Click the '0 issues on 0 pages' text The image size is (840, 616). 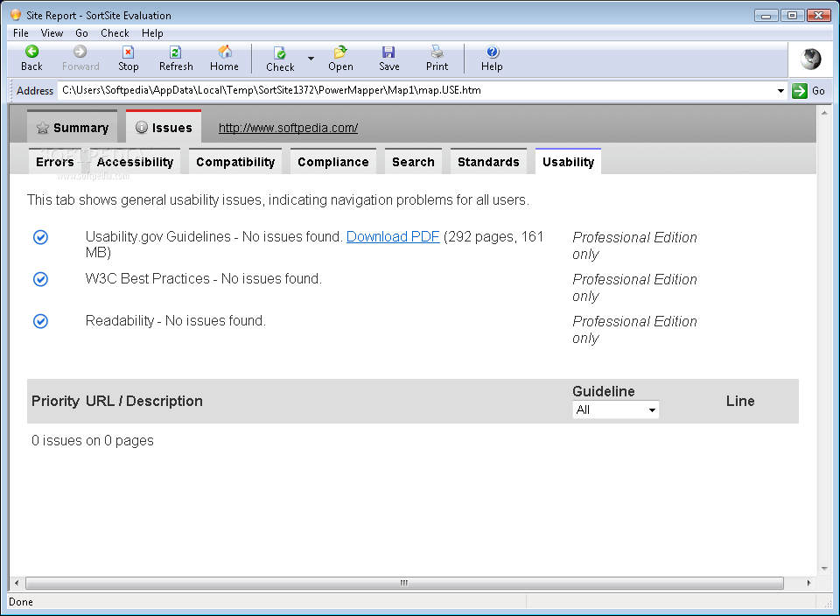coord(92,441)
